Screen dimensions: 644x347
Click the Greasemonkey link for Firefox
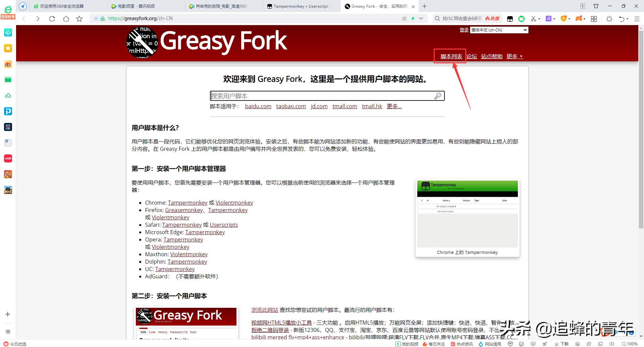click(x=184, y=210)
